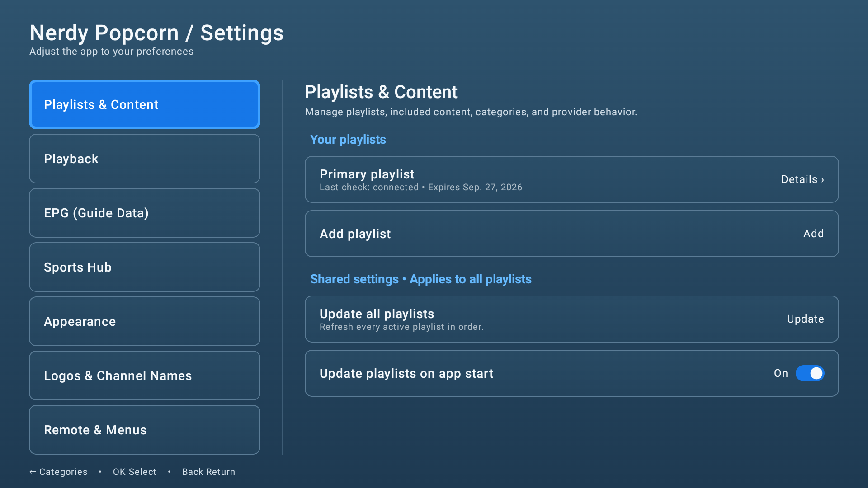Click the OK Select hint
The image size is (868, 488).
(x=135, y=472)
